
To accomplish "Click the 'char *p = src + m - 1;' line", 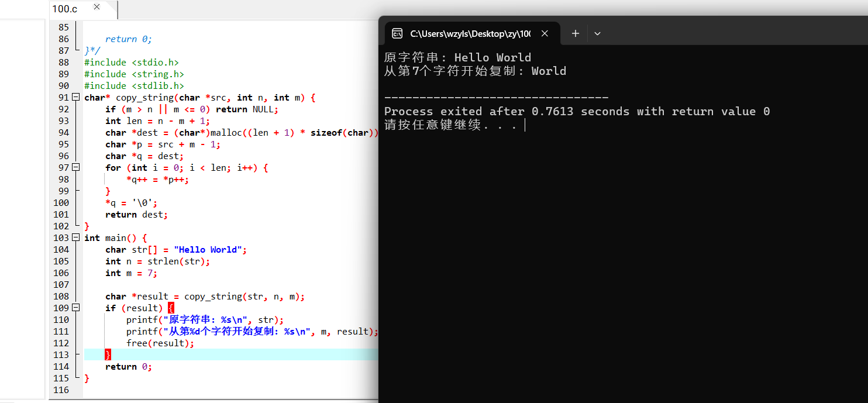I will pos(163,144).
